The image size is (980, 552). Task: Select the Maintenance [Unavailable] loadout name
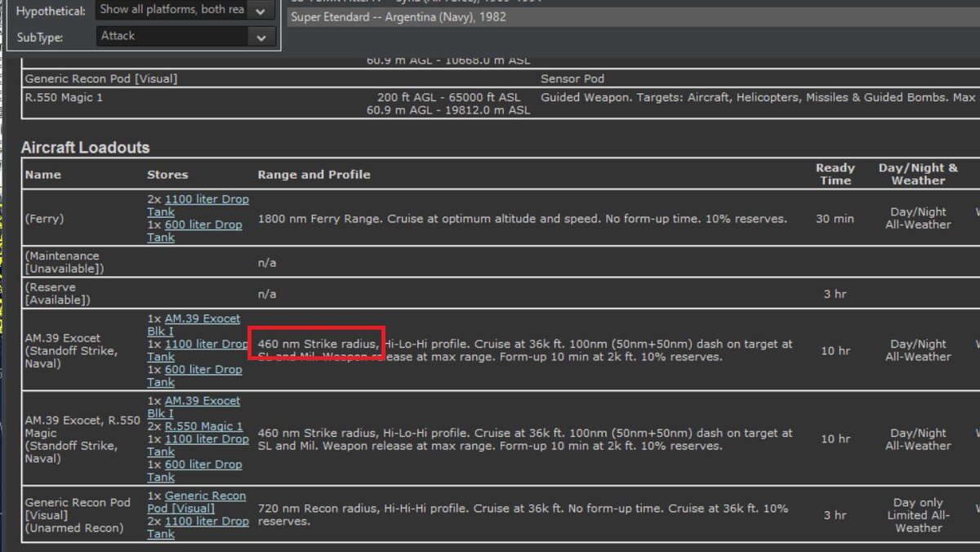pos(65,262)
